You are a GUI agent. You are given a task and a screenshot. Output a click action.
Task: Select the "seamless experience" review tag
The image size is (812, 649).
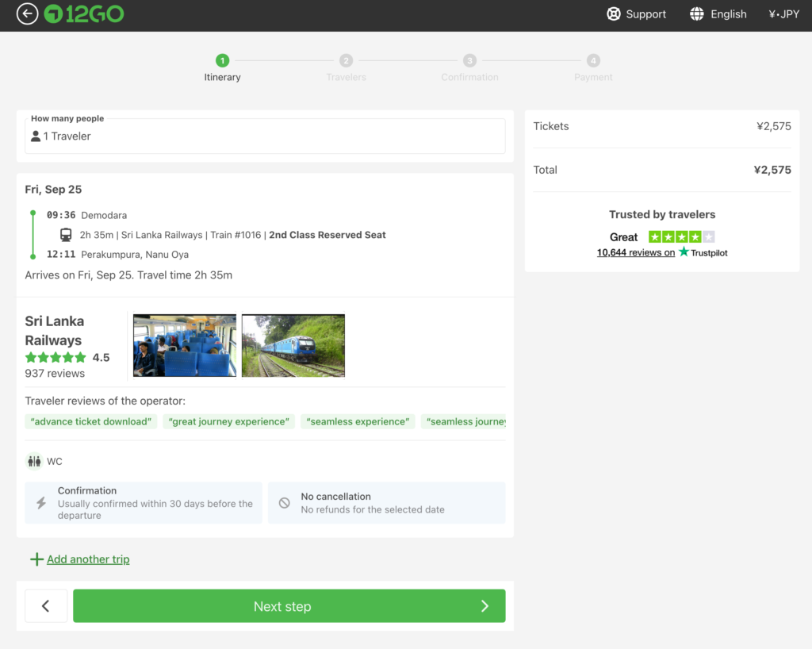pos(358,421)
